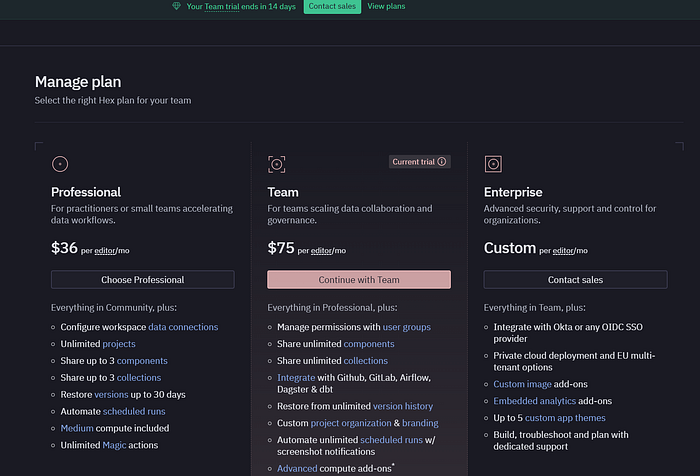The width and height of the screenshot is (700, 476).
Task: Open the Embedded analytics link
Action: coord(534,401)
